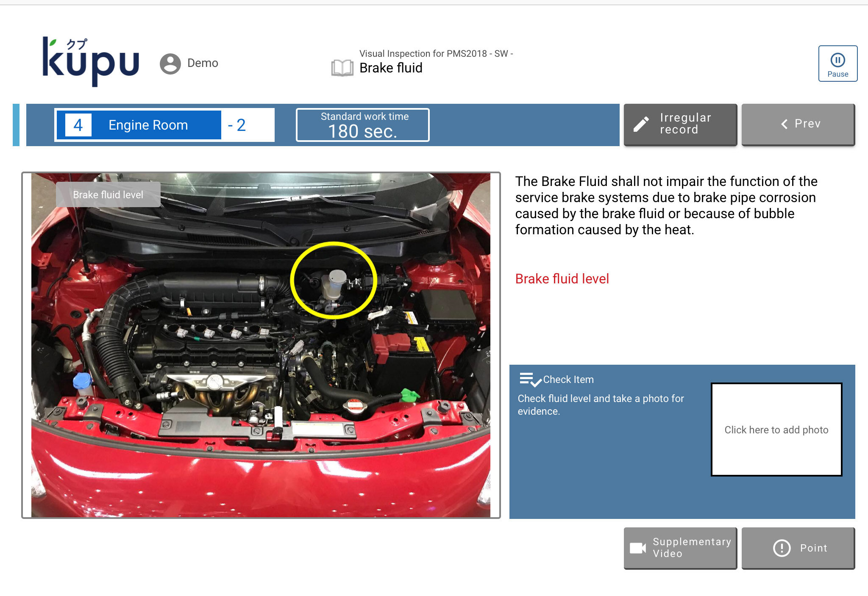Viewport: 868px width, 596px height.
Task: Click the step number 4 box
Action: tap(78, 125)
